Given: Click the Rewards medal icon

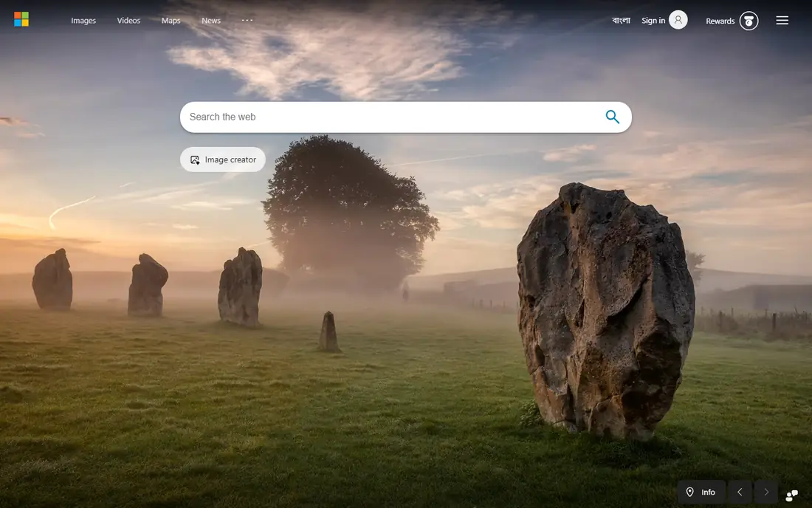Looking at the screenshot, I should pyautogui.click(x=749, y=21).
